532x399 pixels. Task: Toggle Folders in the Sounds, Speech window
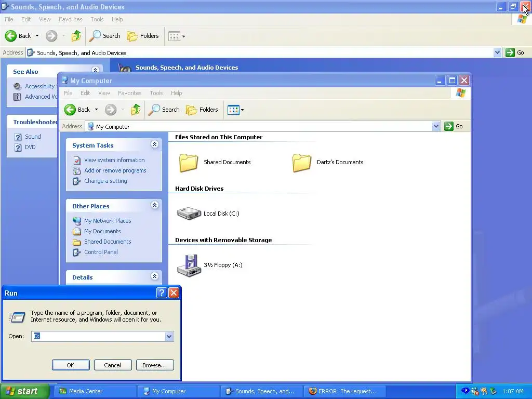coord(143,36)
